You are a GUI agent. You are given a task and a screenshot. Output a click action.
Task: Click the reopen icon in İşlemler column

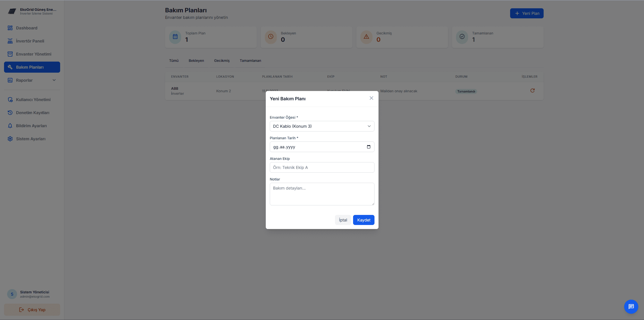(532, 90)
